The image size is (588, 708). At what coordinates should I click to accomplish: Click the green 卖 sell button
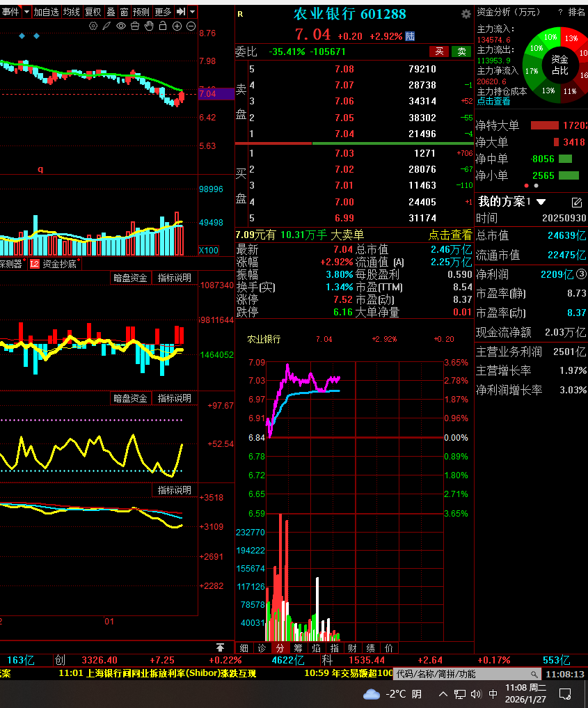point(461,52)
